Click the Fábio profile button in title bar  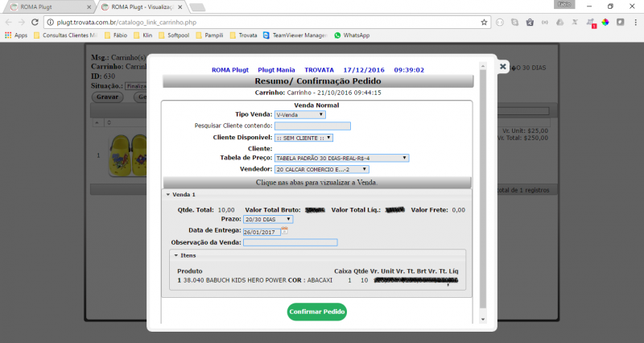[564, 5]
